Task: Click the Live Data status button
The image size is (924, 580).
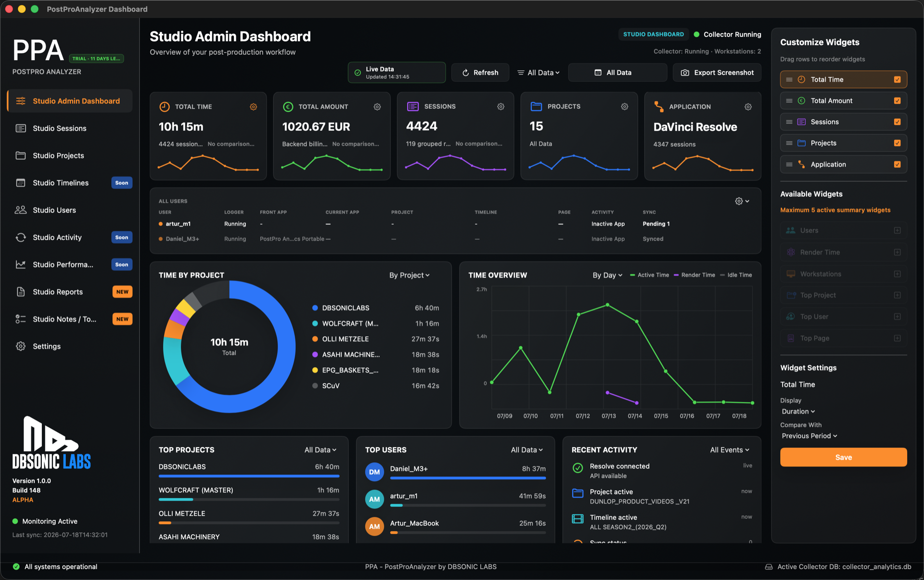Action: (x=397, y=73)
